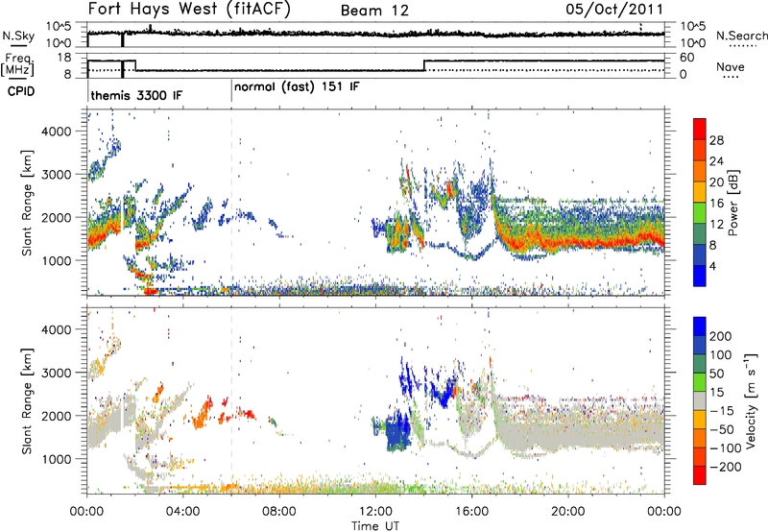The height and width of the screenshot is (532, 768).
Task: Click the 'N.Search' legend label
Action: [x=741, y=36]
